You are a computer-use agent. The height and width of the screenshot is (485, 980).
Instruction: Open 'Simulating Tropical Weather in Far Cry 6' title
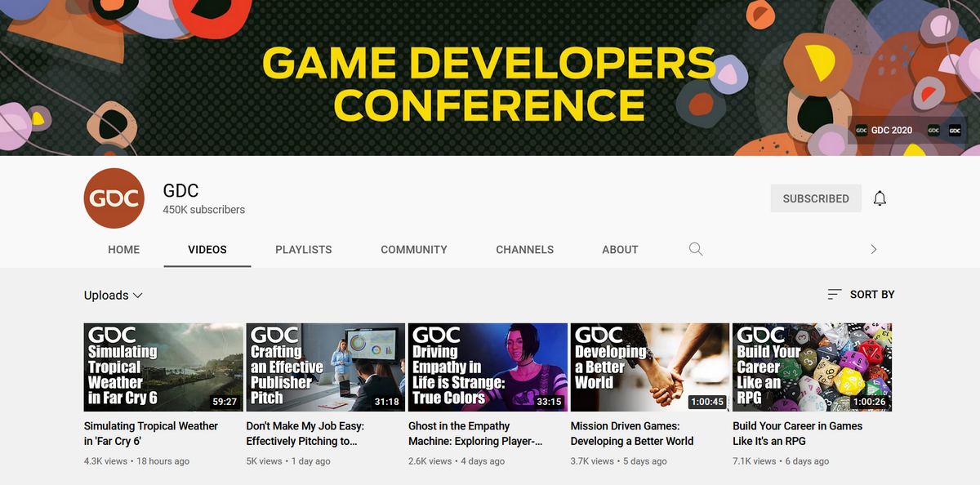pyautogui.click(x=151, y=434)
